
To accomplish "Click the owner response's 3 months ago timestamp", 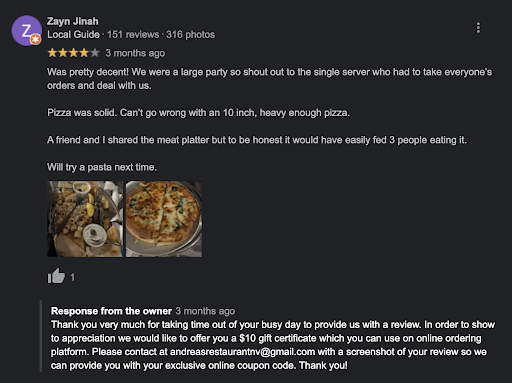I will click(x=205, y=311).
